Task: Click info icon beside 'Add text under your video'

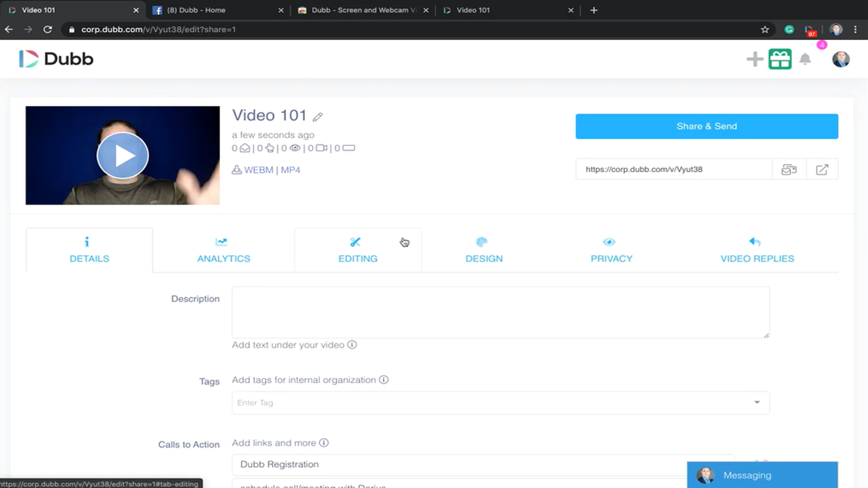Action: pyautogui.click(x=352, y=345)
